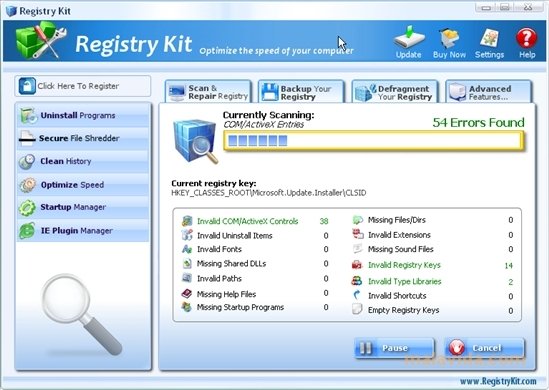This screenshot has height=390, width=549.
Task: Open Clean History from sidebar
Action: (83, 161)
